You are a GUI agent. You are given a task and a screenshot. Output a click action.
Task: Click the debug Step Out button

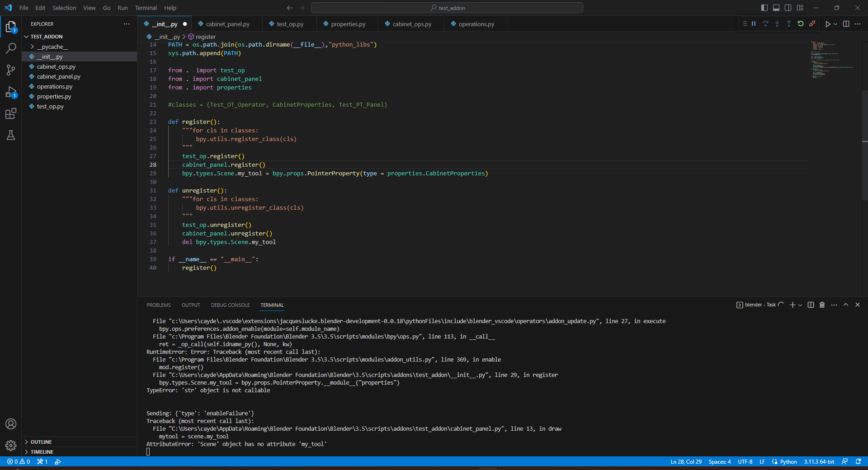(x=789, y=24)
